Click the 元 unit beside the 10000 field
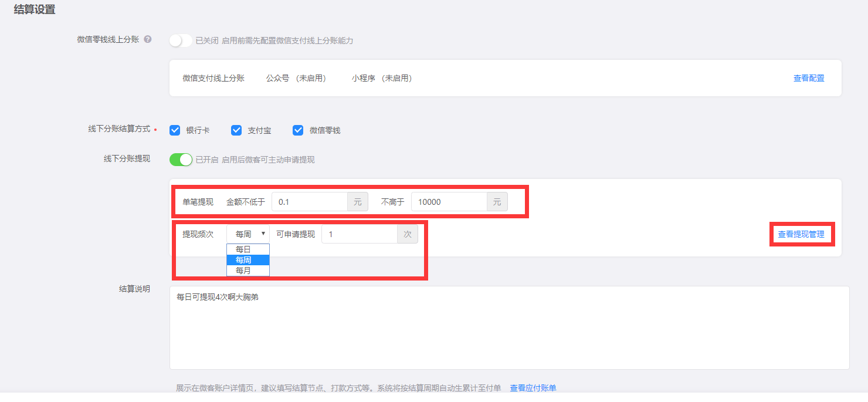The width and height of the screenshot is (868, 402). 497,202
